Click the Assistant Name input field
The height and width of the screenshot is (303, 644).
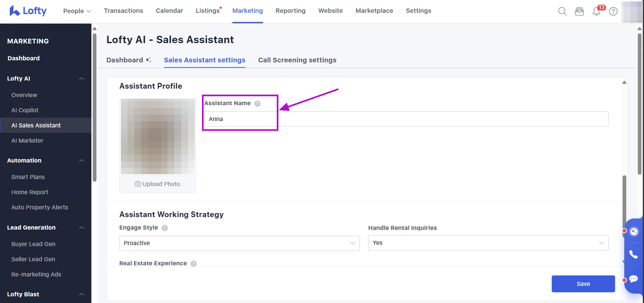(x=406, y=119)
